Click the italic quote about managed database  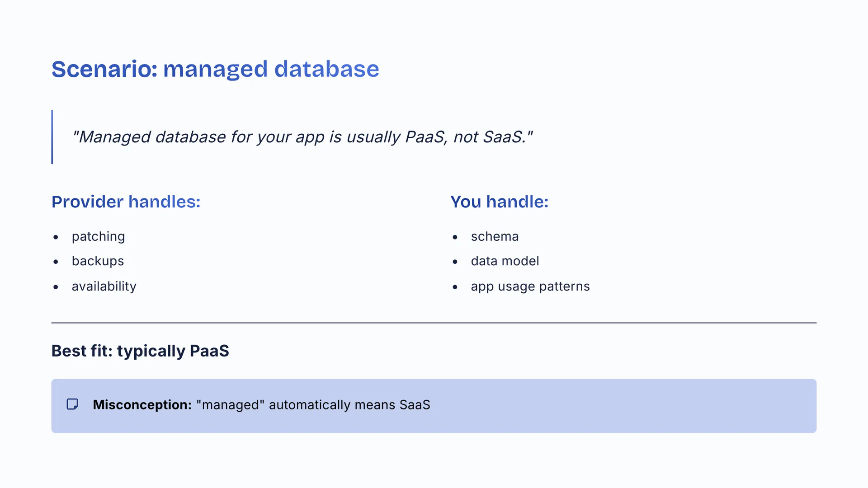(x=302, y=137)
